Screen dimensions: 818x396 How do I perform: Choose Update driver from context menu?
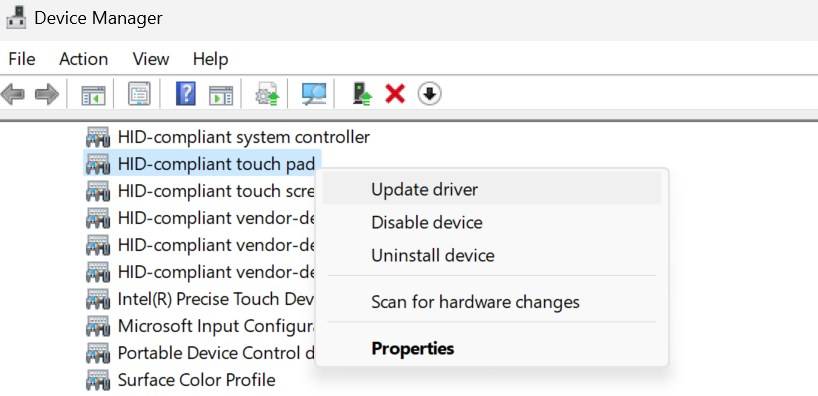click(x=491, y=189)
